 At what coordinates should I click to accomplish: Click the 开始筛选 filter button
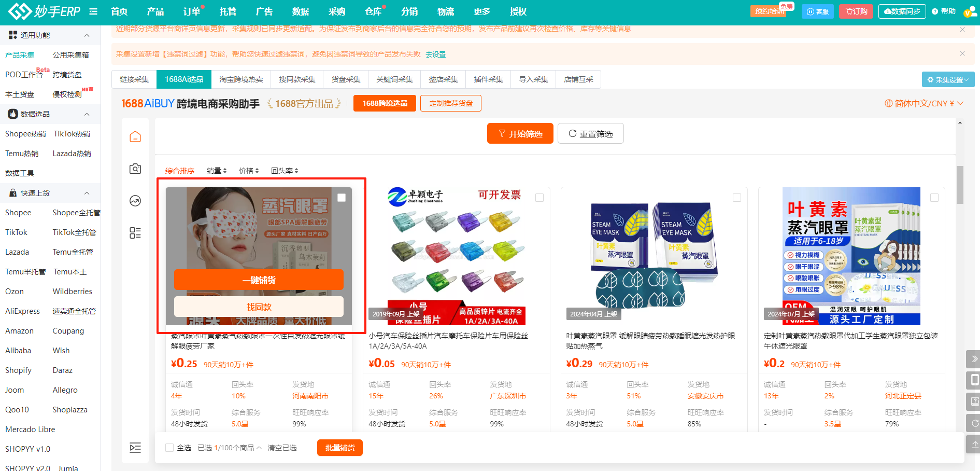520,133
